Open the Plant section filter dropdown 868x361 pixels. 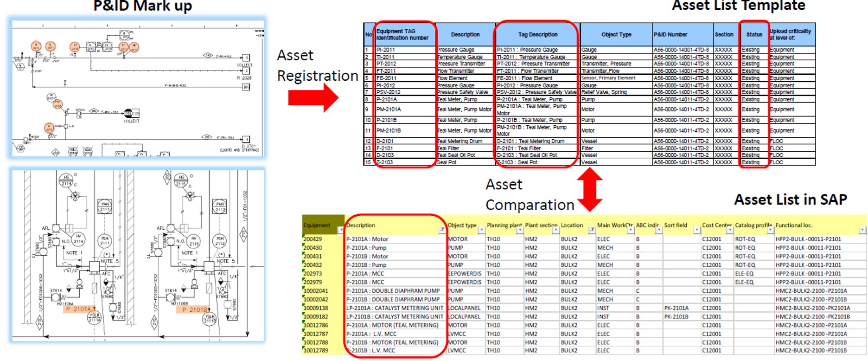tap(555, 230)
